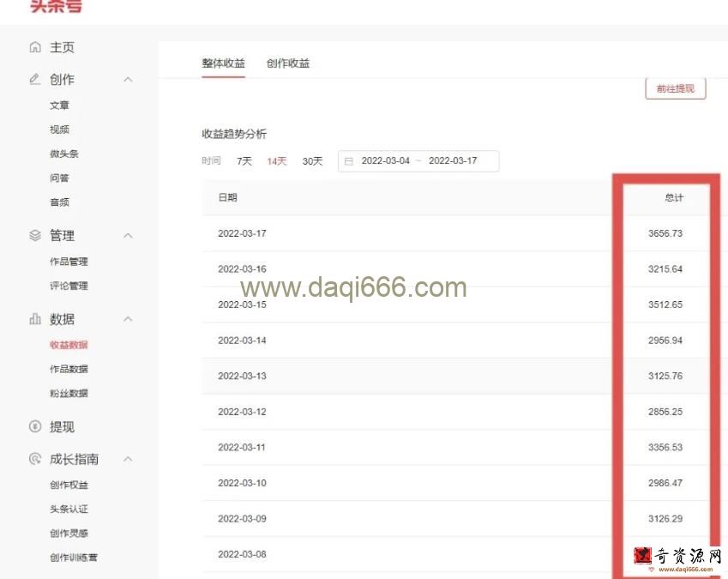Open 文章 under 创作
This screenshot has height=579, width=728.
59,106
